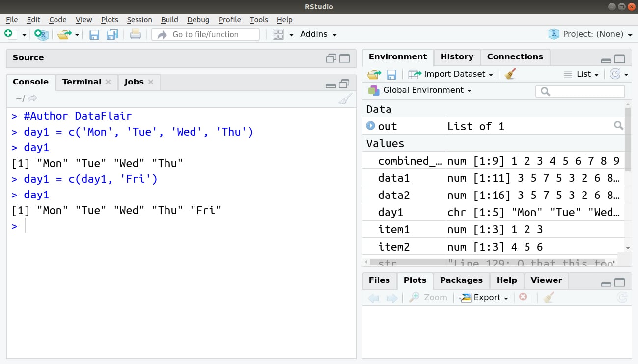
Task: Open the Code menu
Action: tap(57, 20)
